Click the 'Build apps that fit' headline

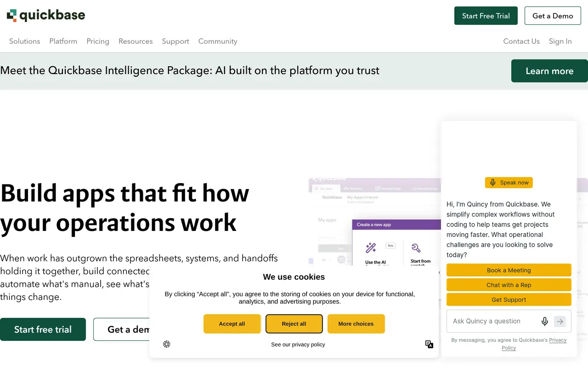point(124,207)
